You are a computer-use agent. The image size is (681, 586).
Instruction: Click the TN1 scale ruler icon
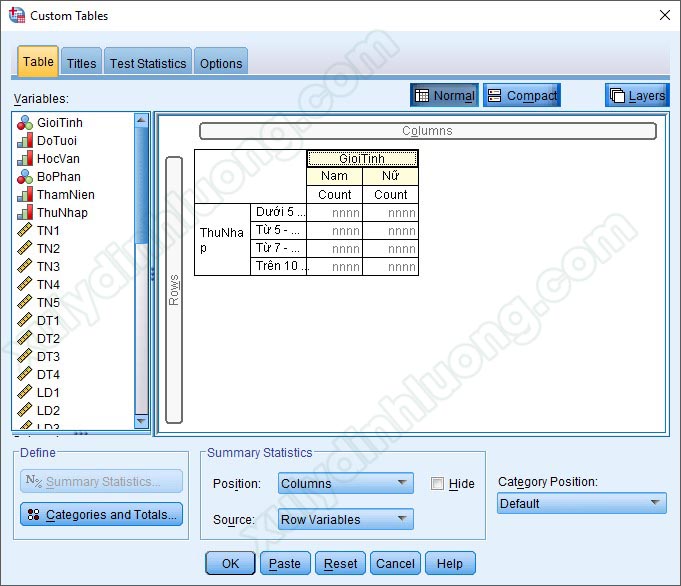[25, 230]
